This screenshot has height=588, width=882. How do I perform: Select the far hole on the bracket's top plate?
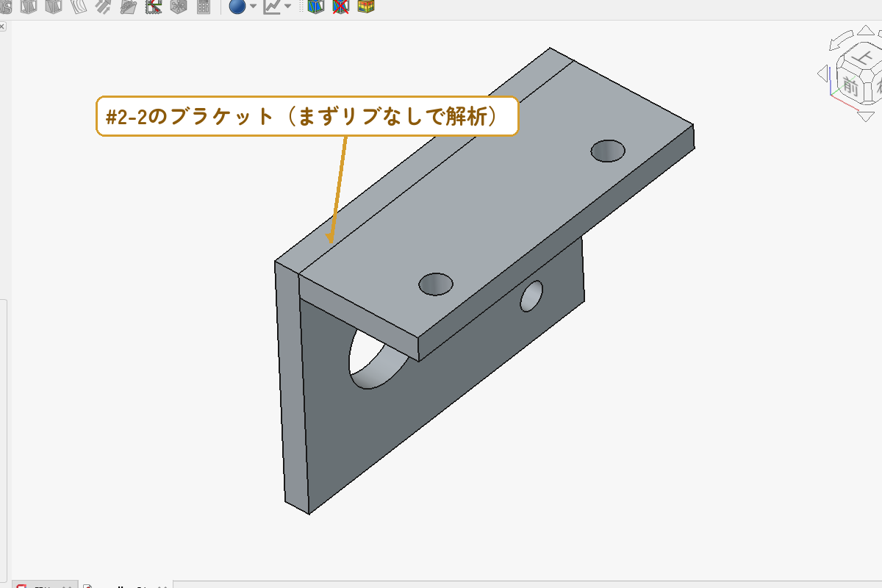point(608,150)
